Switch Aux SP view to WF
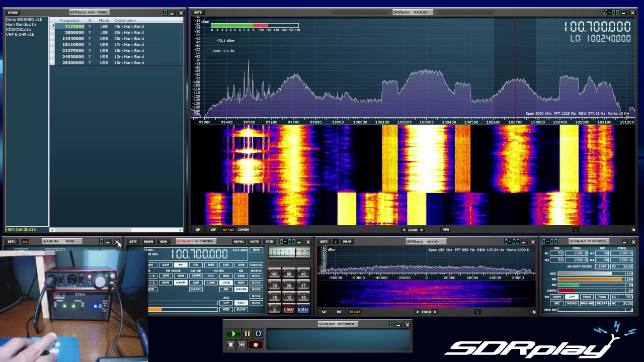644x362 pixels. (340, 312)
